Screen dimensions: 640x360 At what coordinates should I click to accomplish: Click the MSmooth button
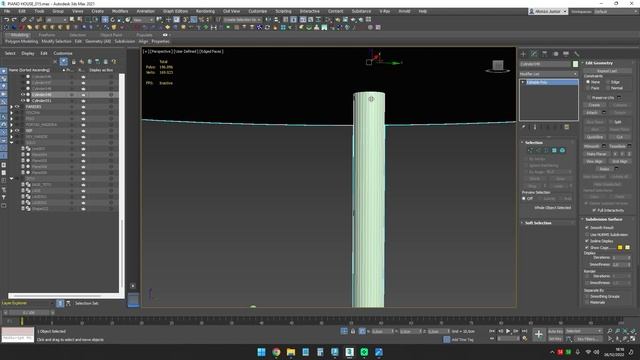(591, 146)
